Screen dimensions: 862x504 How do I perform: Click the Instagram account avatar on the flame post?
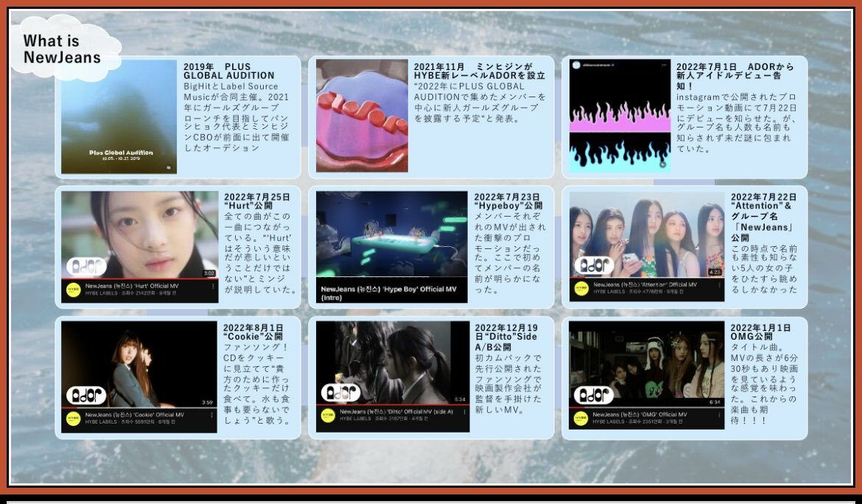point(577,65)
